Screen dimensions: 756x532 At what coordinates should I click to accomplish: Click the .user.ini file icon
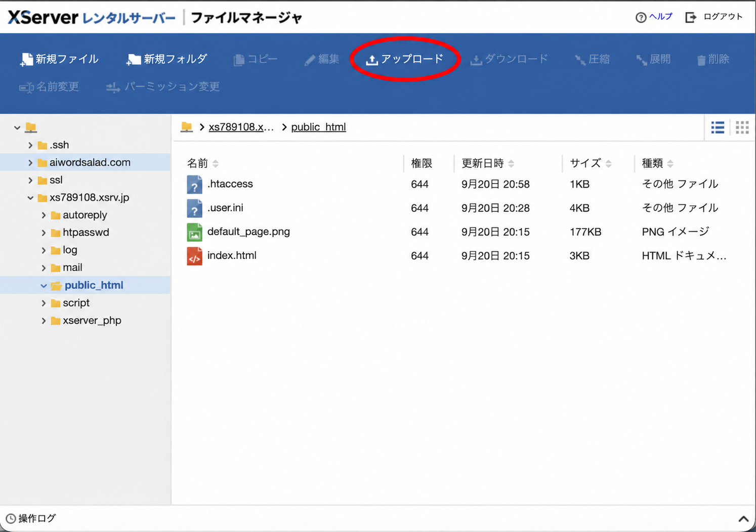coord(194,208)
